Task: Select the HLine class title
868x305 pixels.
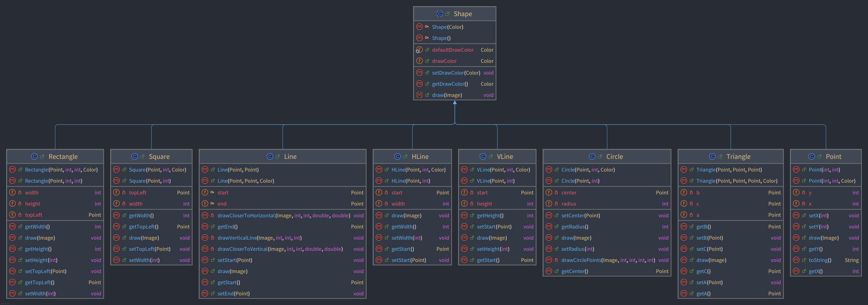Action: click(x=420, y=157)
